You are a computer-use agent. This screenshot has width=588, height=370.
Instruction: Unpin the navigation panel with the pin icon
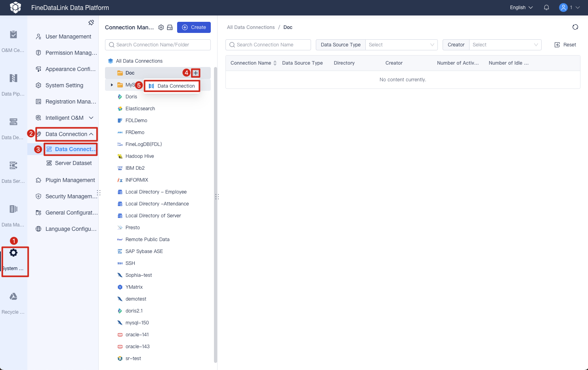(x=91, y=22)
